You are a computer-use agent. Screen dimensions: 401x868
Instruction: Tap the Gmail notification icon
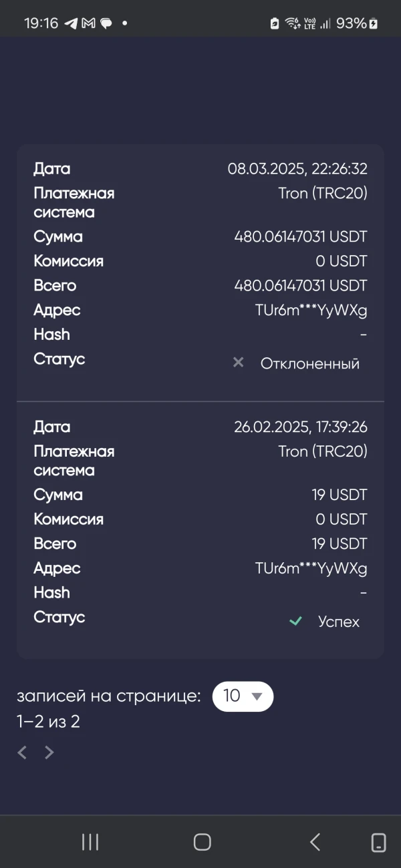pos(88,23)
